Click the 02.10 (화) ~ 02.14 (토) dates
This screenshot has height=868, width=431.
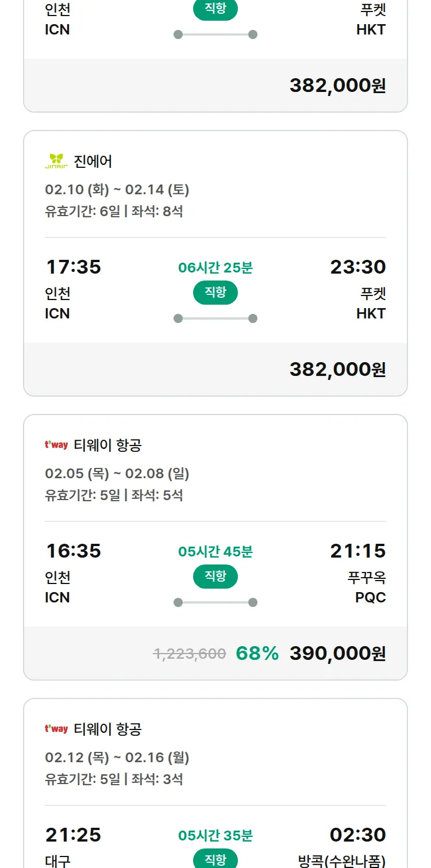[117, 190]
